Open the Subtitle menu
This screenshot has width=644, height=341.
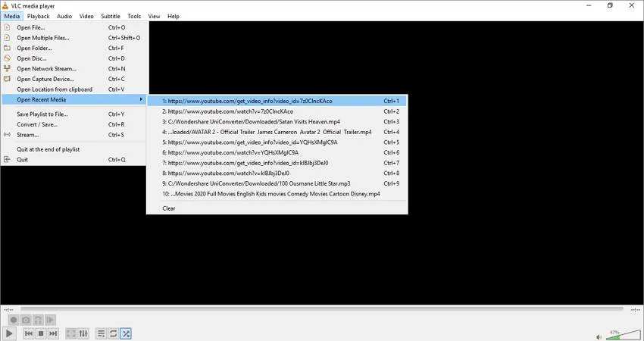tap(111, 16)
